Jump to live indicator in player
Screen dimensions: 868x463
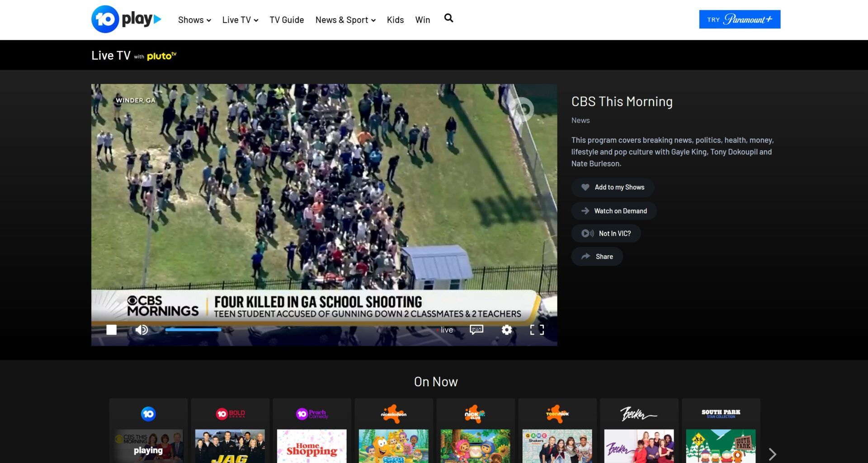445,330
